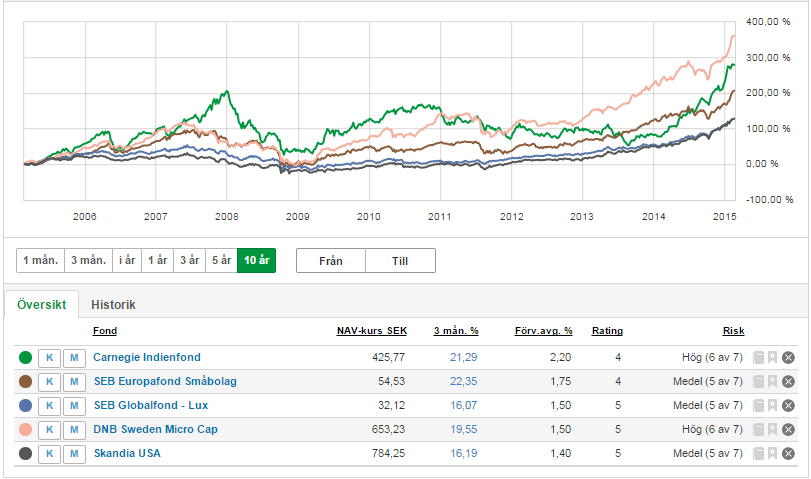
Task: Select the 1 mån. time period
Action: point(40,260)
